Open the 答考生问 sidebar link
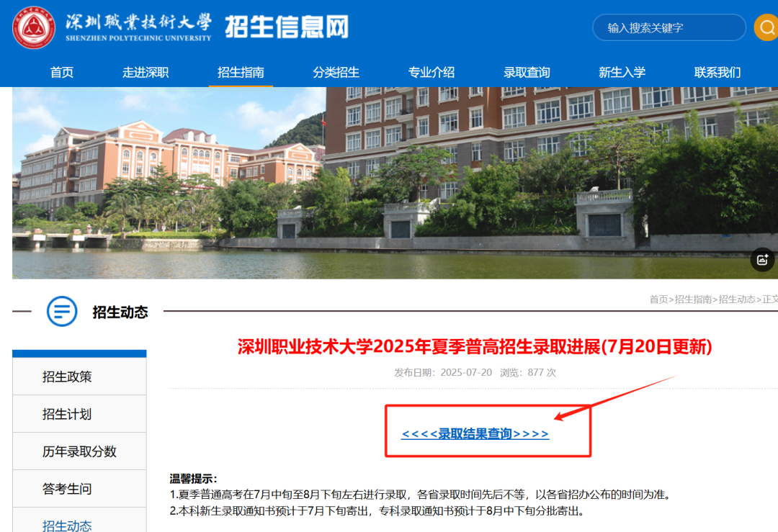Screen dimensions: 778x532 [79, 489]
